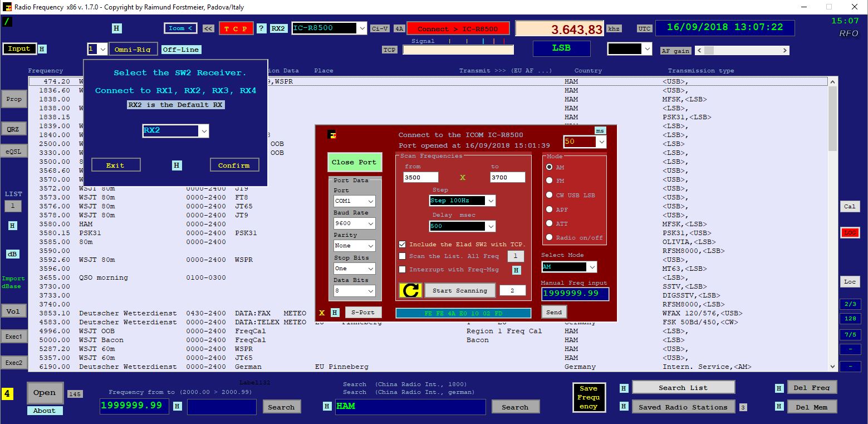Open the Baud Rate dropdown showing 9600
The image size is (868, 424).
coord(354,223)
